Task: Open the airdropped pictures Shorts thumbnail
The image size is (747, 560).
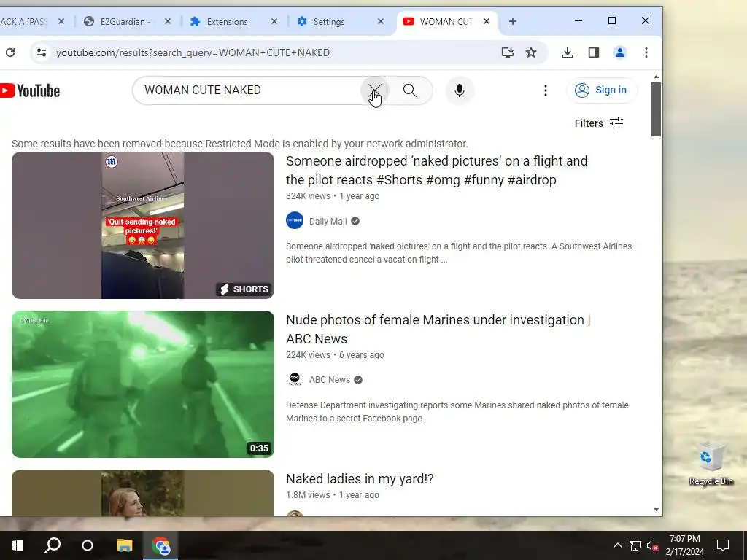Action: tap(143, 225)
